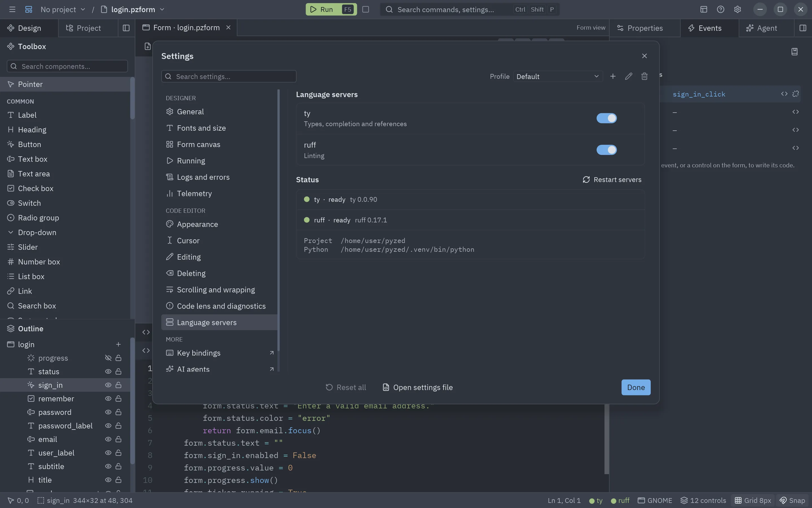Click Done to close settings

point(636,387)
